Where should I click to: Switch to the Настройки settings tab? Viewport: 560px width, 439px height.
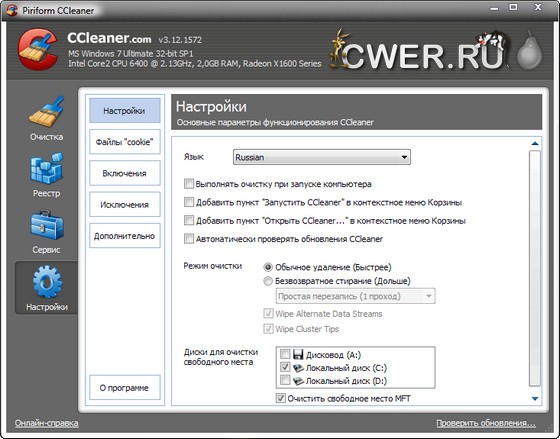pos(124,111)
